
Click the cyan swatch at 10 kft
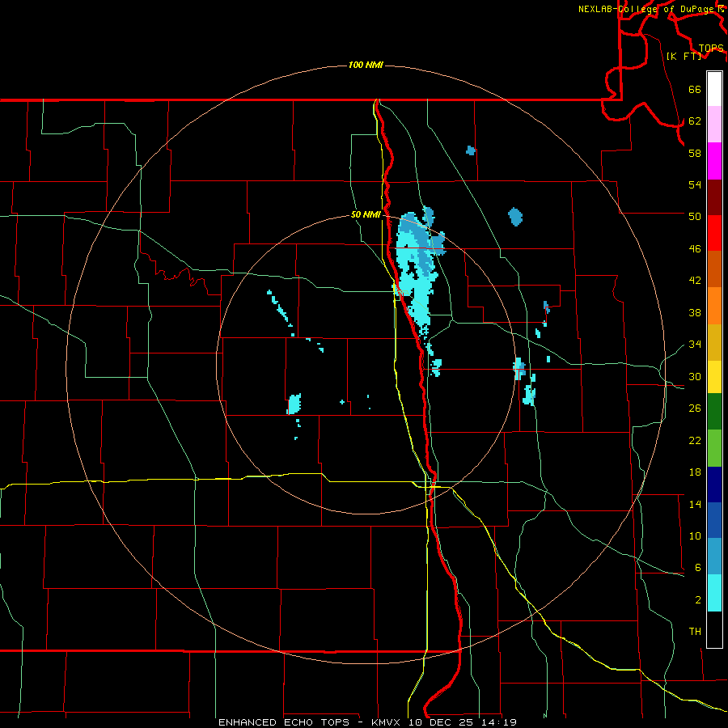(714, 593)
